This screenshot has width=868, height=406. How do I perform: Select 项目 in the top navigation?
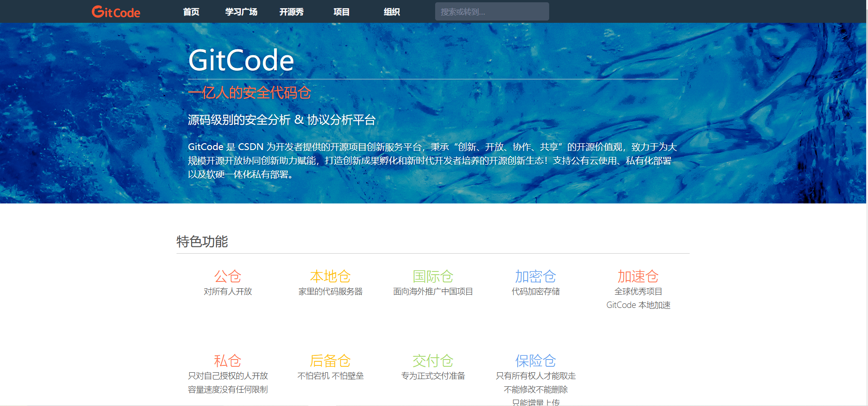point(341,12)
